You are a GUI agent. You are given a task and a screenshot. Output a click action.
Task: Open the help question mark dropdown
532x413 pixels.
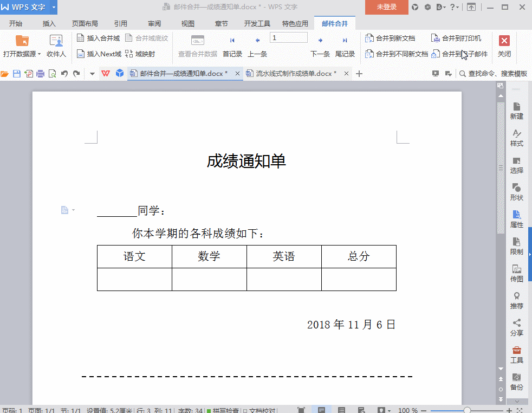(x=455, y=7)
